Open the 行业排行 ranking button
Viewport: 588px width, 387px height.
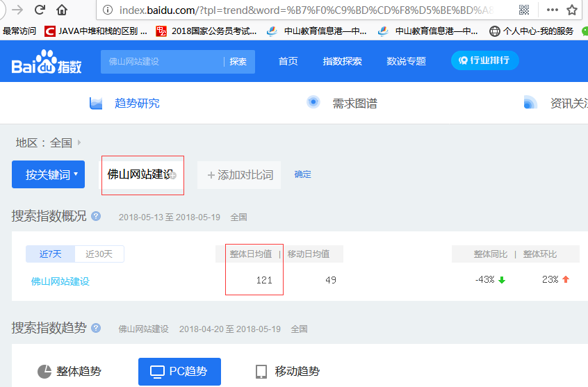click(x=484, y=60)
